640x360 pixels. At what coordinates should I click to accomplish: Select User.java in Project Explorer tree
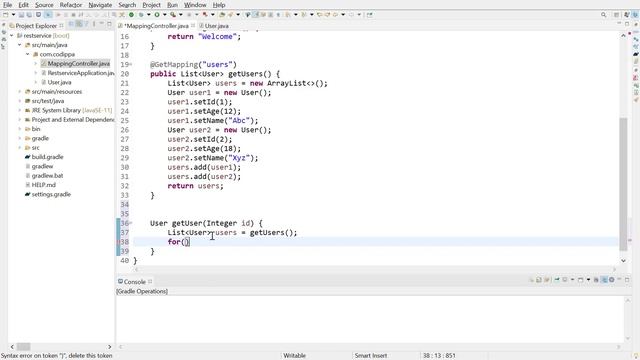[56, 82]
